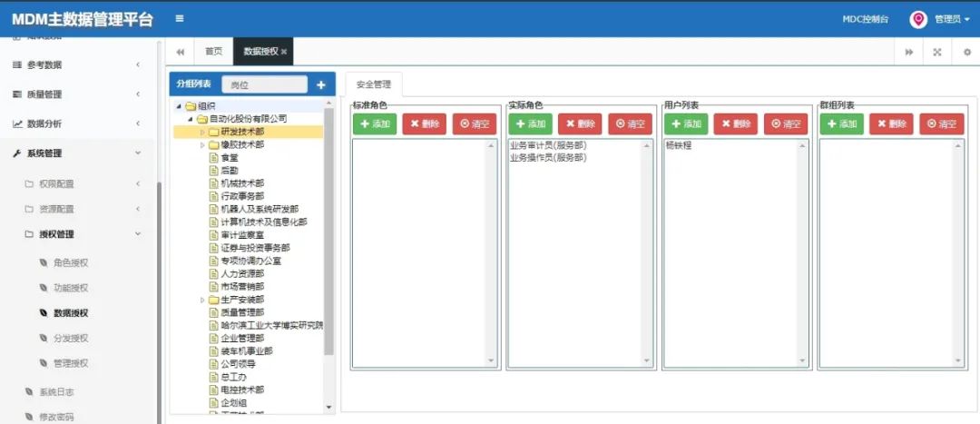Image resolution: width=980 pixels, height=424 pixels.
Task: Focus the 岗位 search field
Action: pyautogui.click(x=264, y=84)
